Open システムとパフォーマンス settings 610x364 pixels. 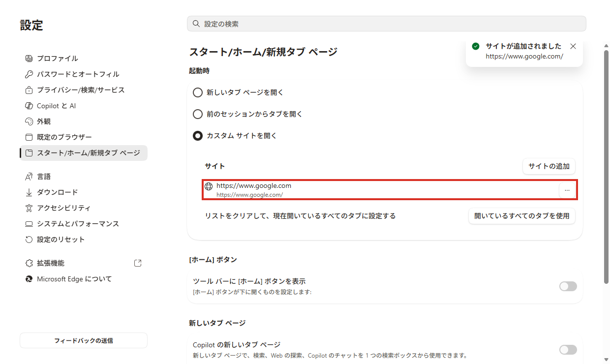pos(83,224)
